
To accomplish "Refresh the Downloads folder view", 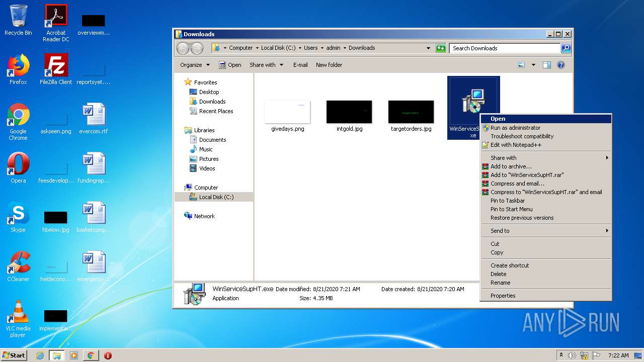I will pyautogui.click(x=441, y=48).
